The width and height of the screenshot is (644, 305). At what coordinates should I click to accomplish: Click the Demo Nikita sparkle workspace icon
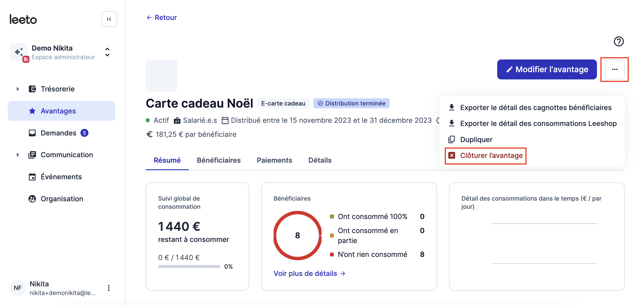pos(18,52)
